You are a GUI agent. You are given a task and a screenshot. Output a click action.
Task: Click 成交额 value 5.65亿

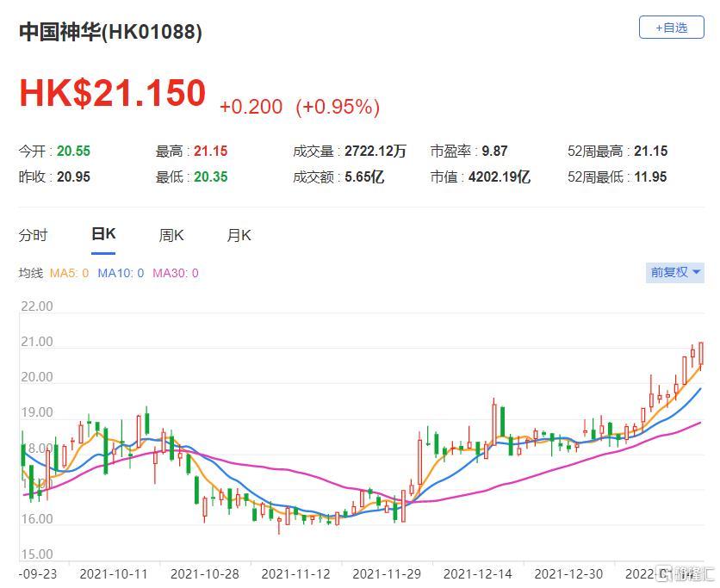tap(364, 176)
